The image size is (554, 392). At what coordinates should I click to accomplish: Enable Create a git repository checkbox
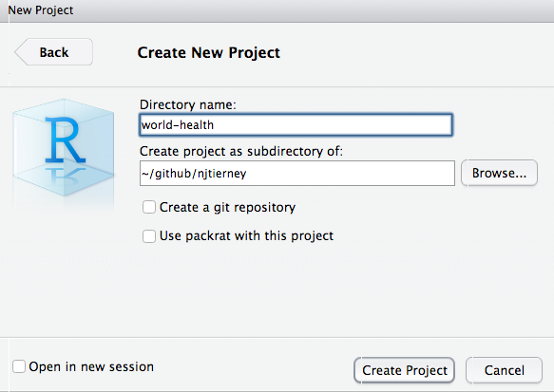[149, 207]
